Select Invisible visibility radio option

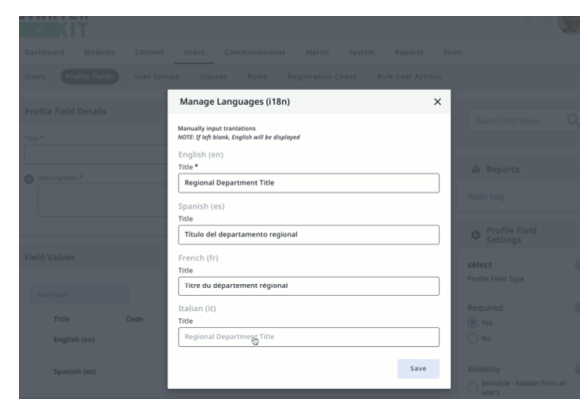coord(473,387)
